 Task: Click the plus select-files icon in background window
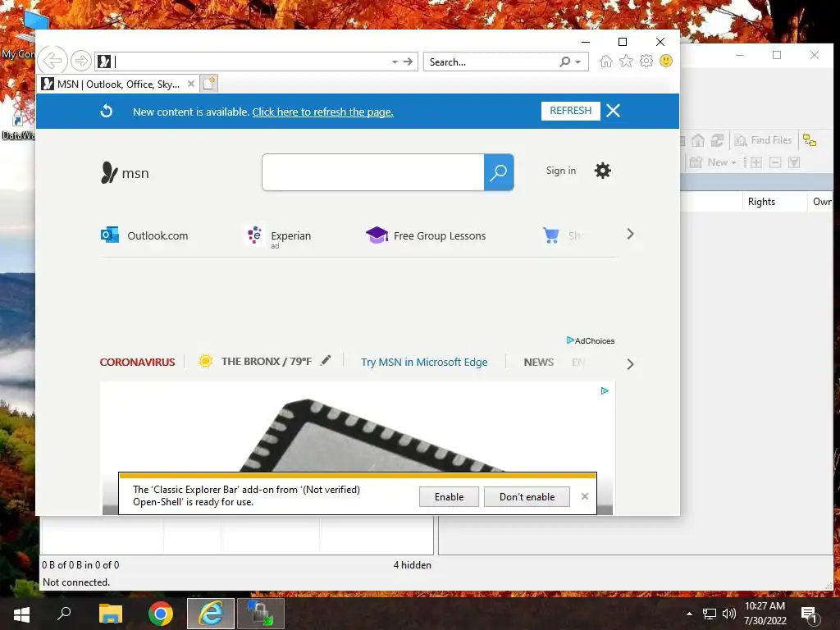[x=756, y=162]
